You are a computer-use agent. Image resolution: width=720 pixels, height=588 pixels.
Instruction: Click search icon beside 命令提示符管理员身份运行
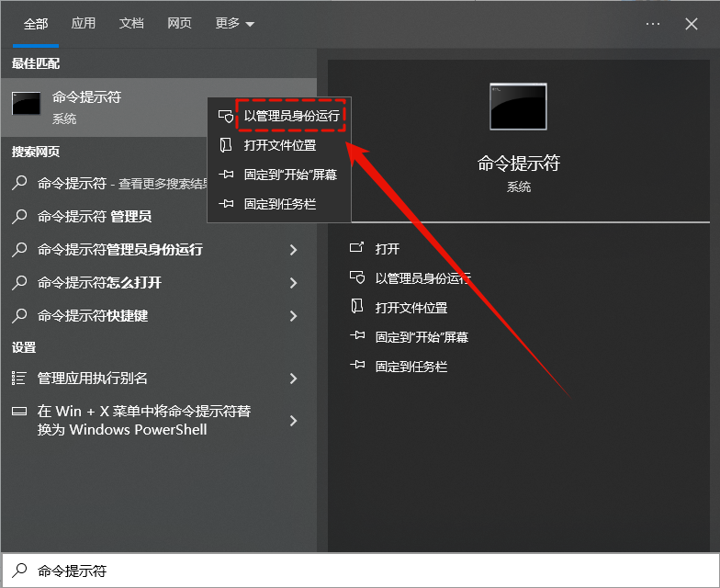[x=19, y=249]
